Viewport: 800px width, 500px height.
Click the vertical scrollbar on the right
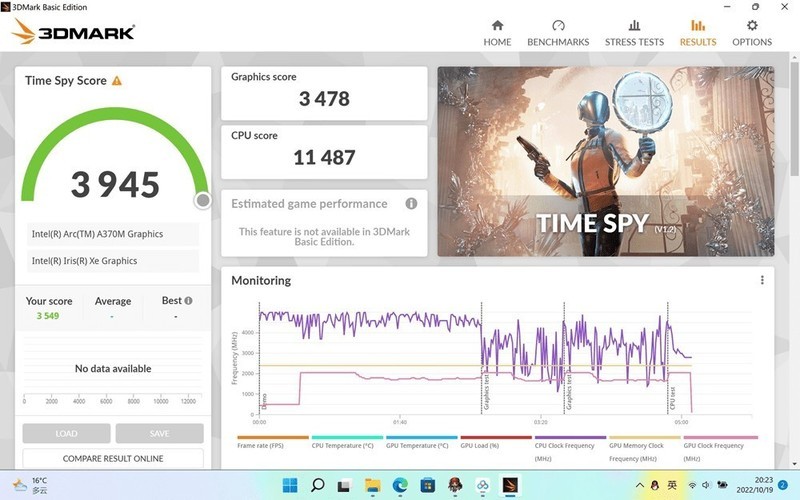coord(794,117)
